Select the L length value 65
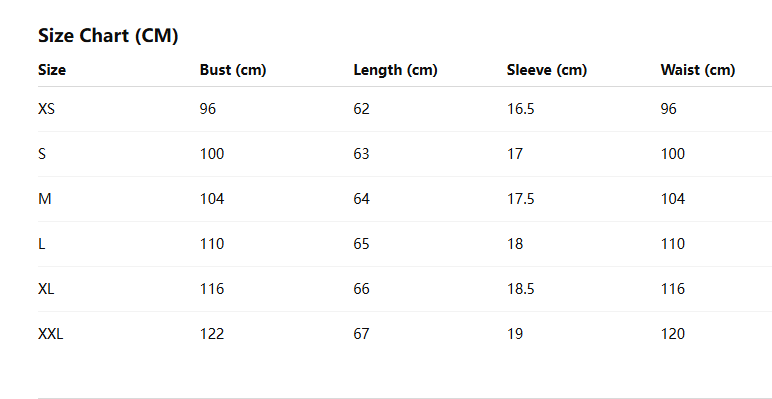The height and width of the screenshot is (399, 772). [x=361, y=244]
